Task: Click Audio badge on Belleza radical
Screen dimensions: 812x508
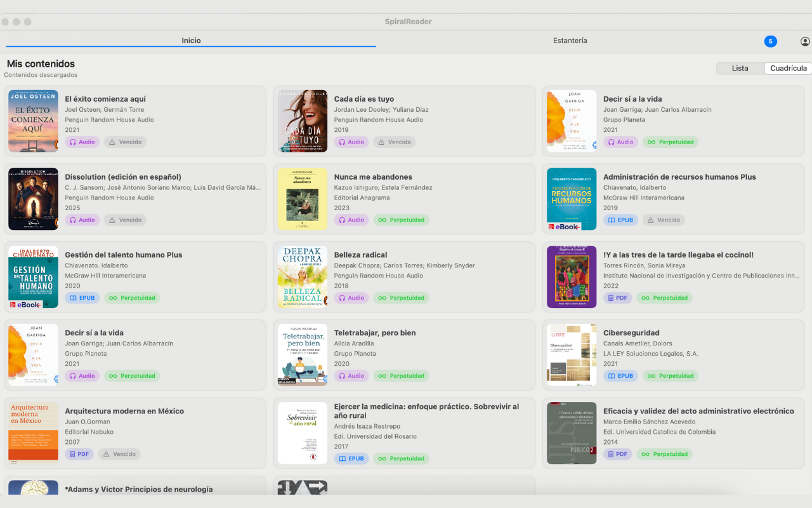Action: click(x=351, y=298)
